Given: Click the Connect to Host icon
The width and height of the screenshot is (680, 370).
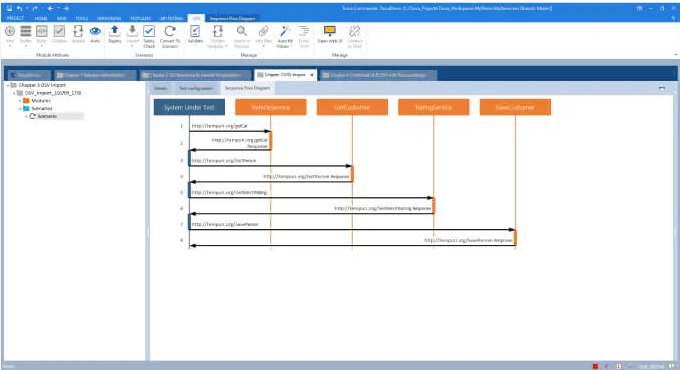Looking at the screenshot, I should tap(354, 31).
